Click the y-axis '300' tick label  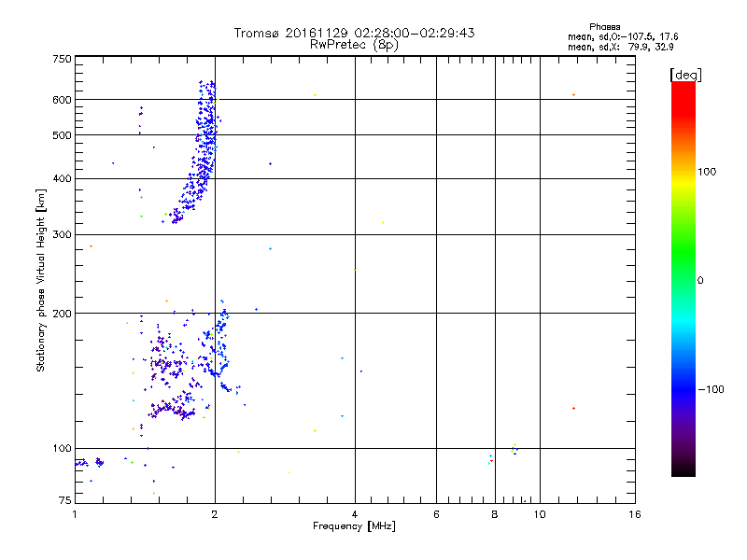62,234
